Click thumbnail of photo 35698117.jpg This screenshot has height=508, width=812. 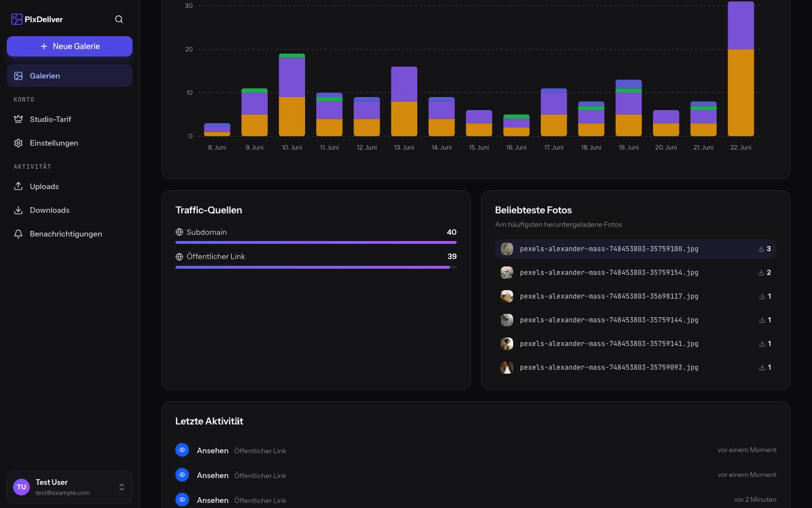coord(507,296)
